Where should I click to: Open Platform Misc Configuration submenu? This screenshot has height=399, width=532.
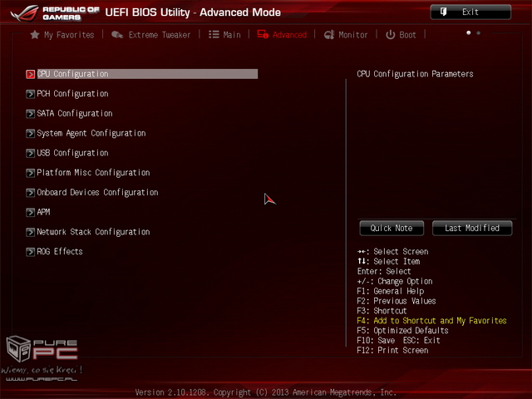tap(93, 173)
